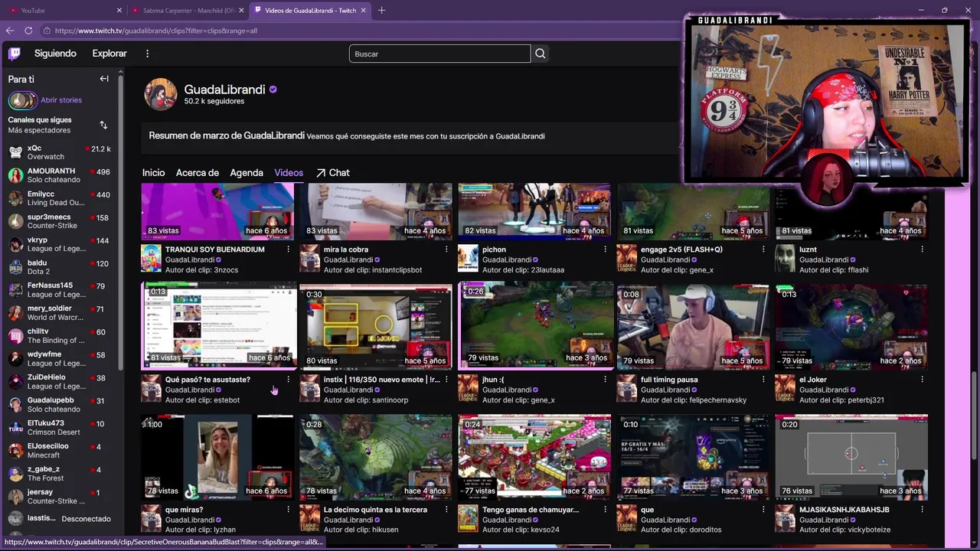Open the Agenda channel tab
Viewport: 980px width, 551px height.
pos(247,173)
